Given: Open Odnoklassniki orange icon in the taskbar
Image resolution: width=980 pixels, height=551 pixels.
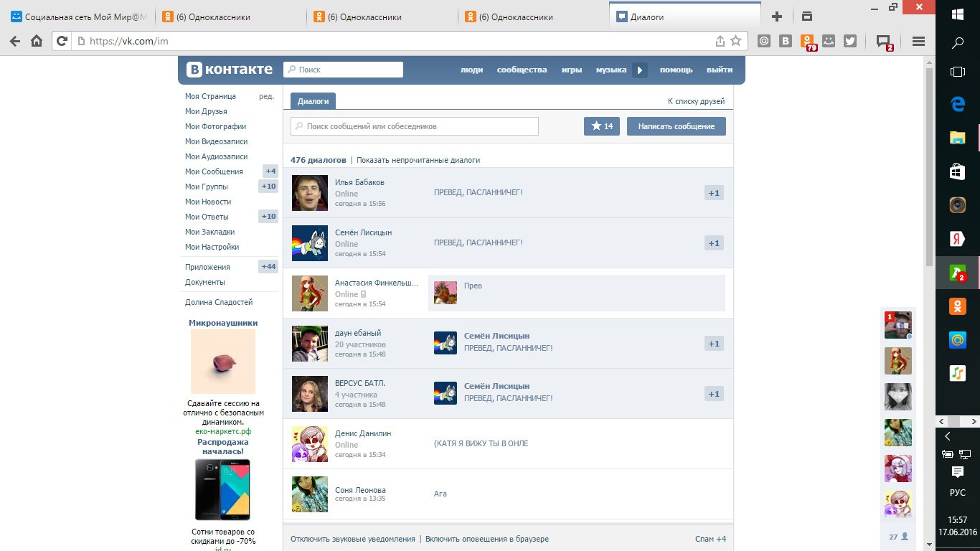Looking at the screenshot, I should pos(958,306).
